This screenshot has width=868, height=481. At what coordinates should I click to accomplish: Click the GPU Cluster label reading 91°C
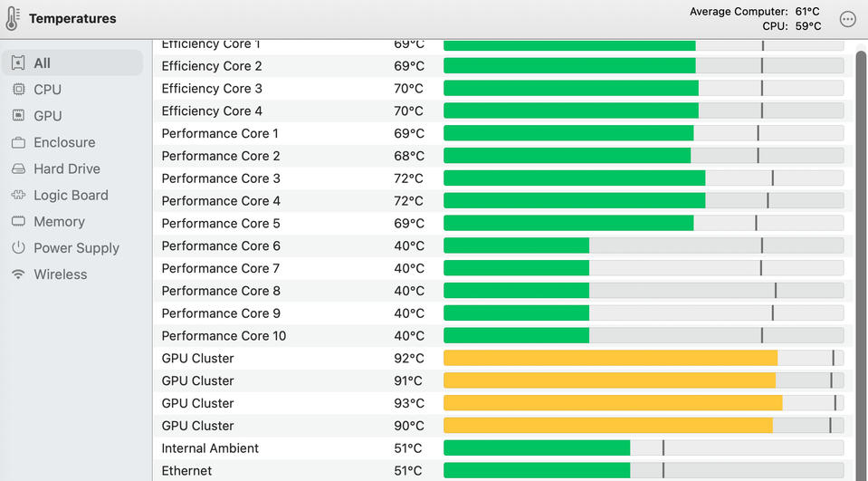[x=197, y=380]
